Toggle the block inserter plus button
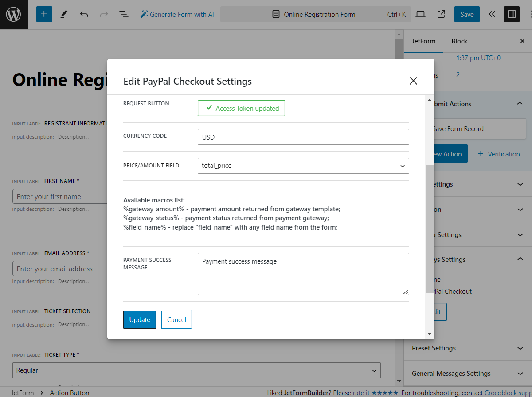This screenshot has height=397, width=532. [x=44, y=14]
